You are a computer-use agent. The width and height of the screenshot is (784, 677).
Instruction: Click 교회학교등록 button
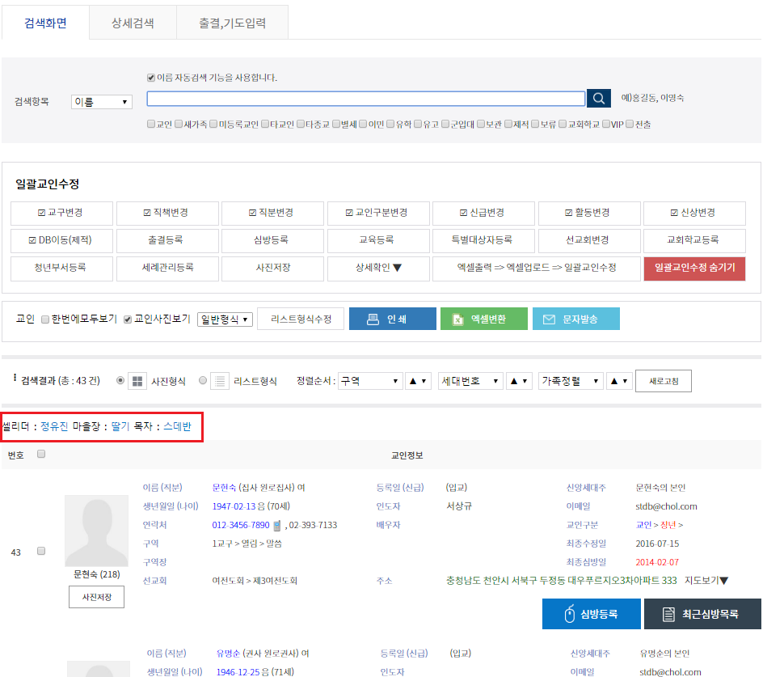tap(694, 241)
